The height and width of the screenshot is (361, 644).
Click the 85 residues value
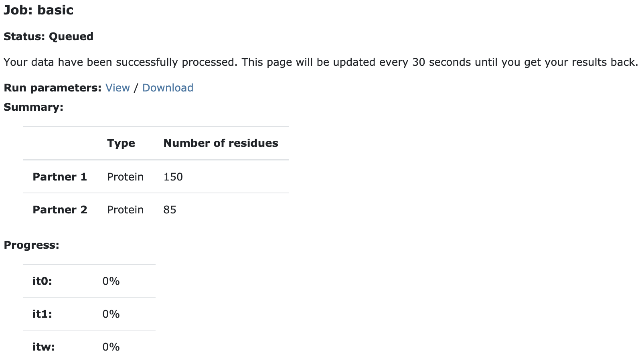170,210
